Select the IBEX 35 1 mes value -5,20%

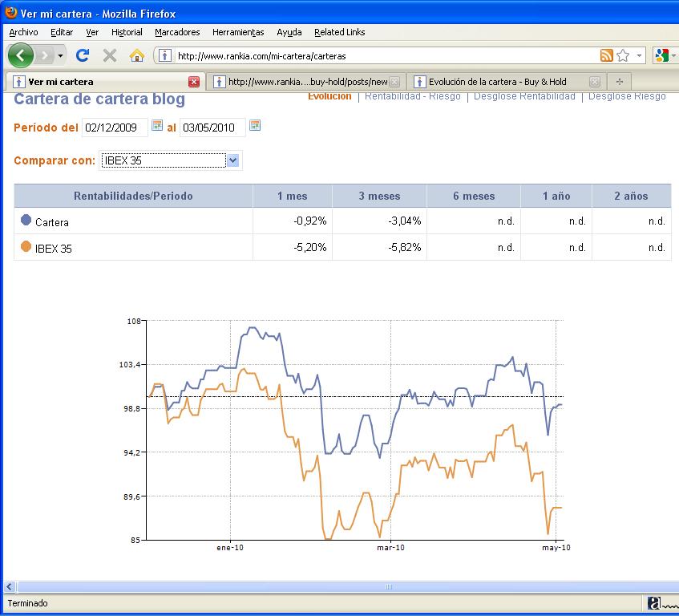pos(310,247)
